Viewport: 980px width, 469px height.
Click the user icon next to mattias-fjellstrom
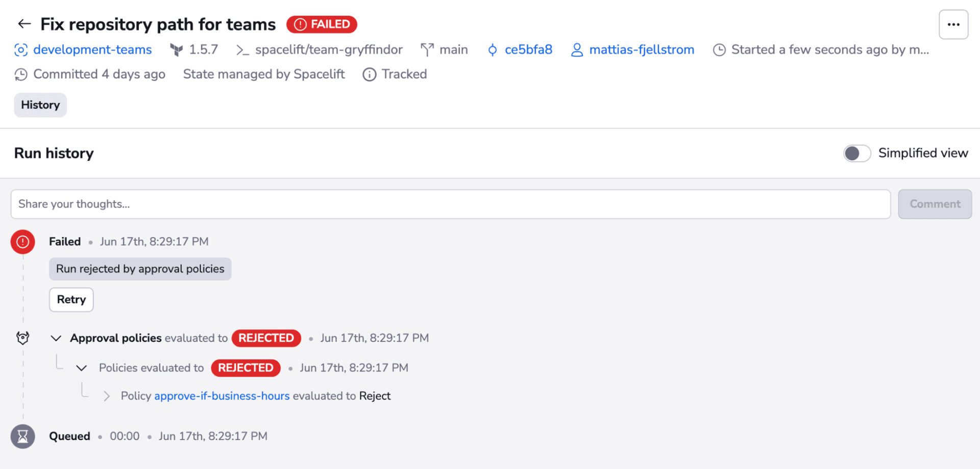pos(577,50)
